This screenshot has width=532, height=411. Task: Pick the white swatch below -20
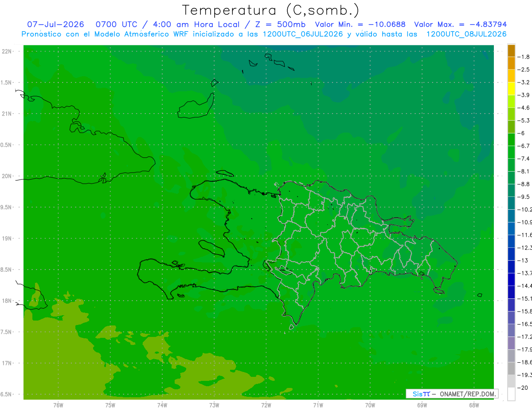[x=511, y=394]
